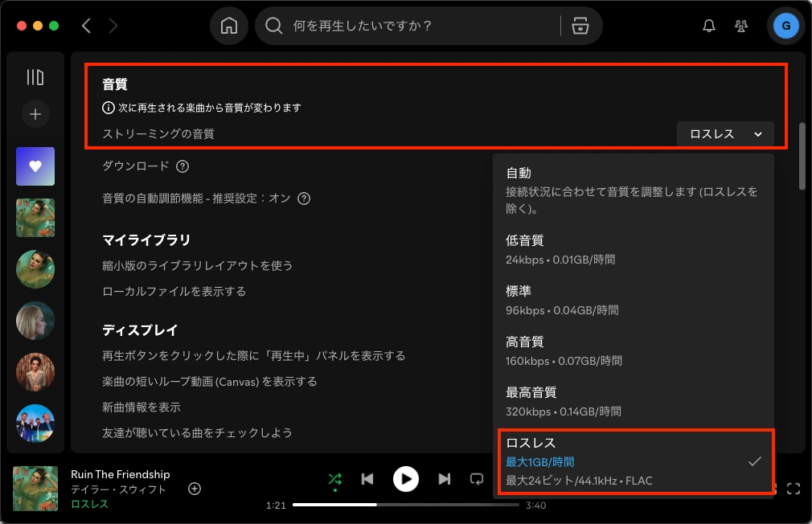Toggle the repeat icon
812x524 pixels.
(x=476, y=479)
